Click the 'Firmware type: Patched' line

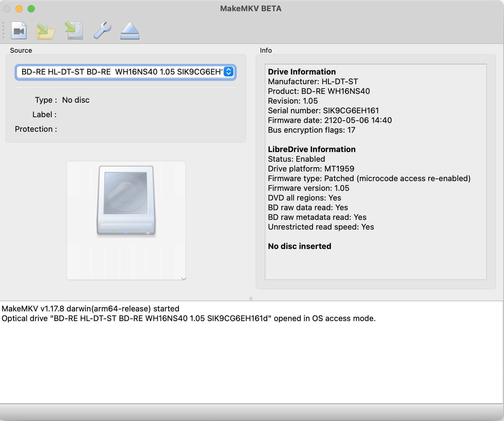[x=369, y=178]
